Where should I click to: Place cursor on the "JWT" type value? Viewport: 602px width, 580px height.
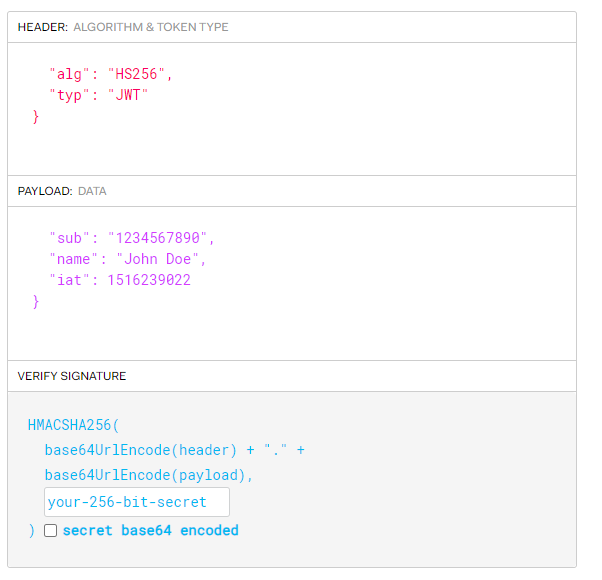129,95
